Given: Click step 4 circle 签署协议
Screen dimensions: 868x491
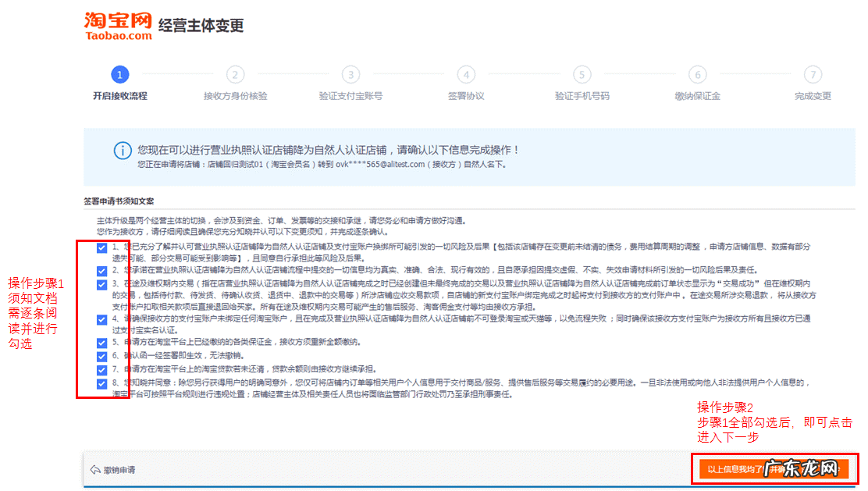Looking at the screenshot, I should pos(466,75).
